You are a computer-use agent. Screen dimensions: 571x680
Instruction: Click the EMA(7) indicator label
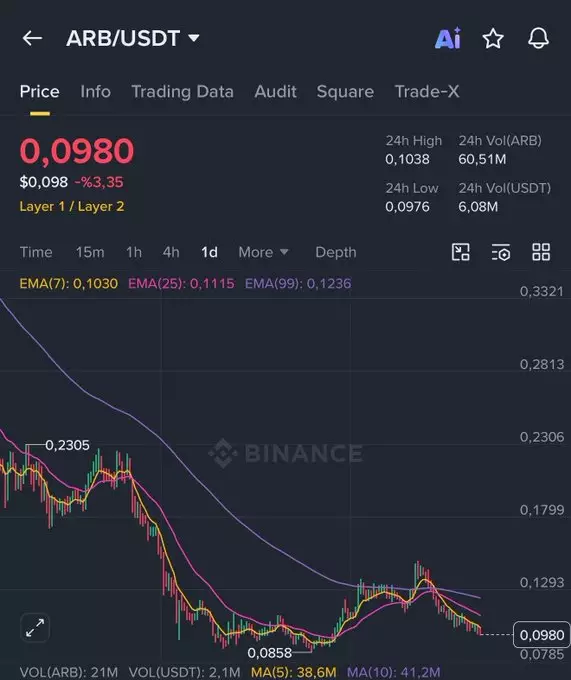[69, 284]
